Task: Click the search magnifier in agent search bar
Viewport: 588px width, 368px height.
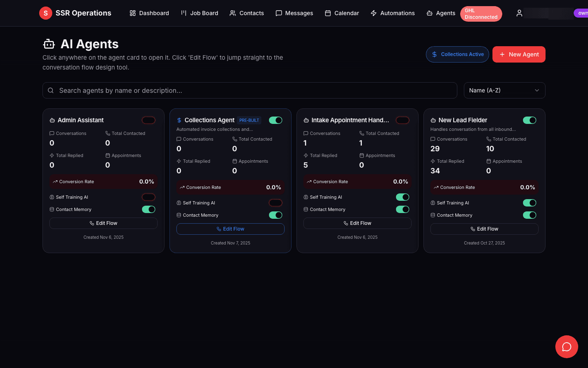Action: [51, 90]
